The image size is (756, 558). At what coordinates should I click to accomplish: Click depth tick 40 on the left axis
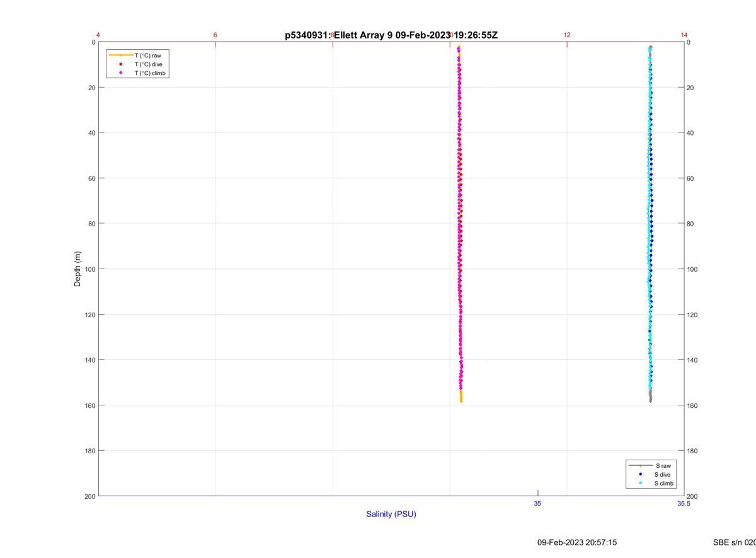pyautogui.click(x=92, y=133)
